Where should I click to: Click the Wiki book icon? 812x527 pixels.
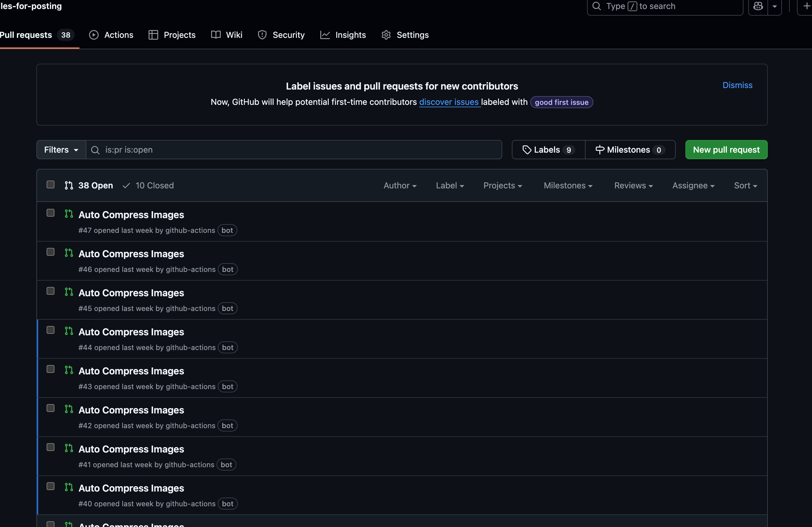[x=216, y=35]
